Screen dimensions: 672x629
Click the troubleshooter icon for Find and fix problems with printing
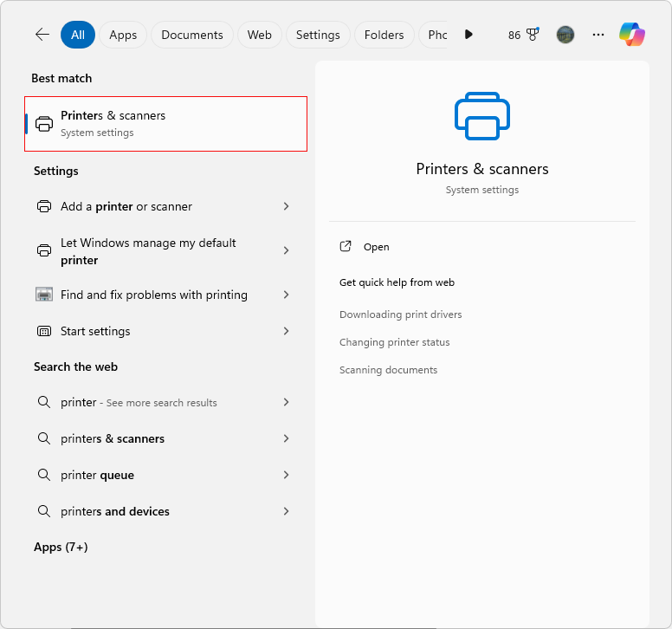(x=44, y=295)
